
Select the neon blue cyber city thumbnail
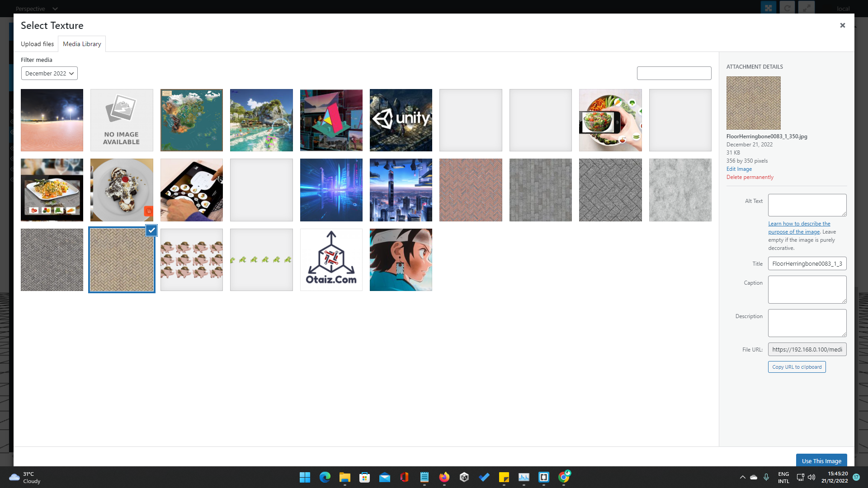point(331,190)
